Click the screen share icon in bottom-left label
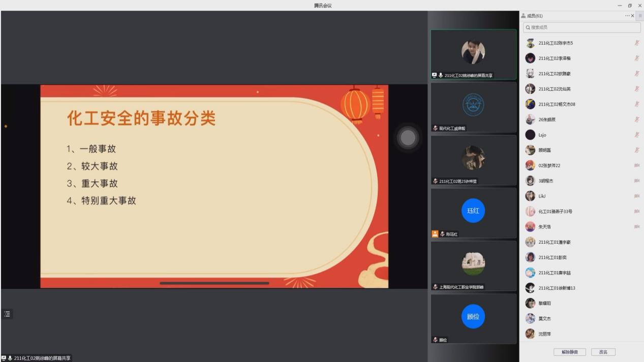Image resolution: width=644 pixels, height=362 pixels. tap(4, 358)
